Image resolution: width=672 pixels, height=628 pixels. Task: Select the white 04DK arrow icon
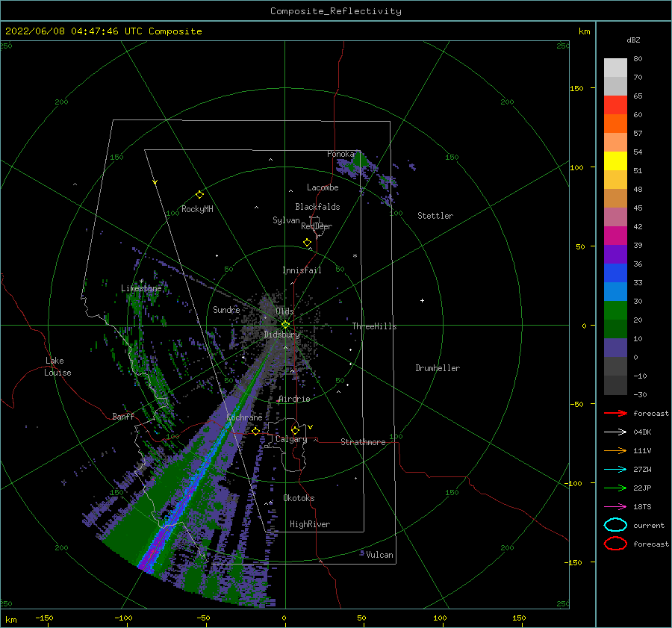coord(615,432)
